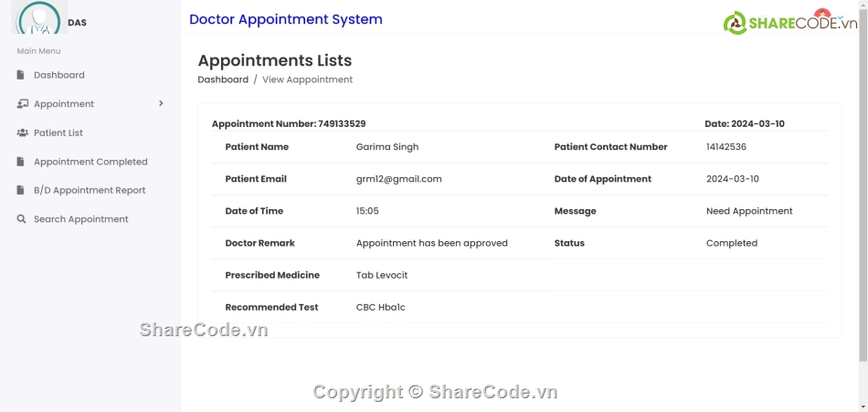The width and height of the screenshot is (868, 412).
Task: Click the Dashboard file icon in sidebar
Action: [20, 75]
